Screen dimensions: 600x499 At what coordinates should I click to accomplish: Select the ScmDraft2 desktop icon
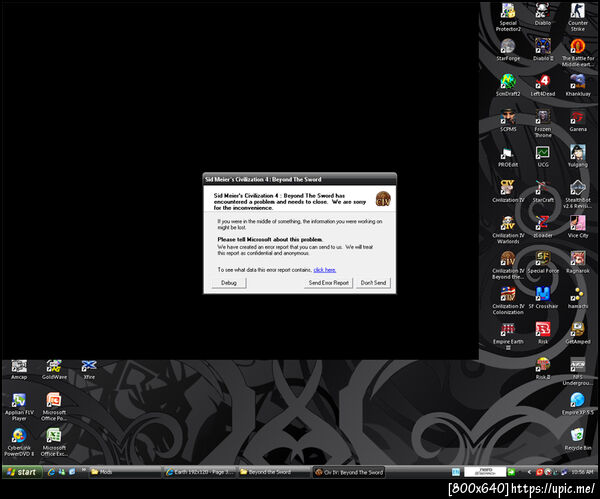(x=508, y=85)
